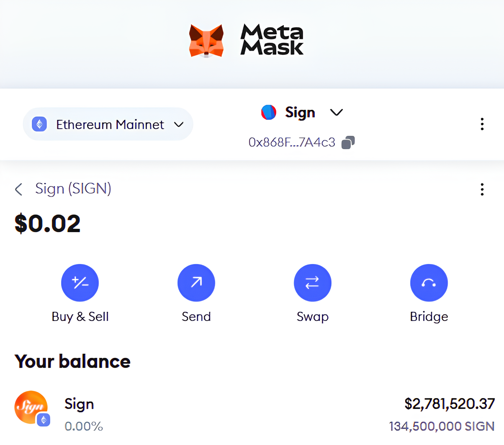Go back using the left chevron arrow

[x=18, y=189]
